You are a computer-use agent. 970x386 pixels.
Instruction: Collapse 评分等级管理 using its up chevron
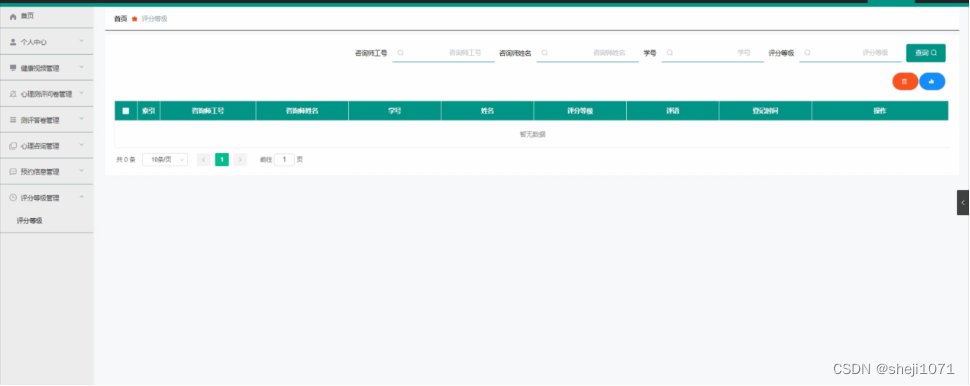point(82,197)
